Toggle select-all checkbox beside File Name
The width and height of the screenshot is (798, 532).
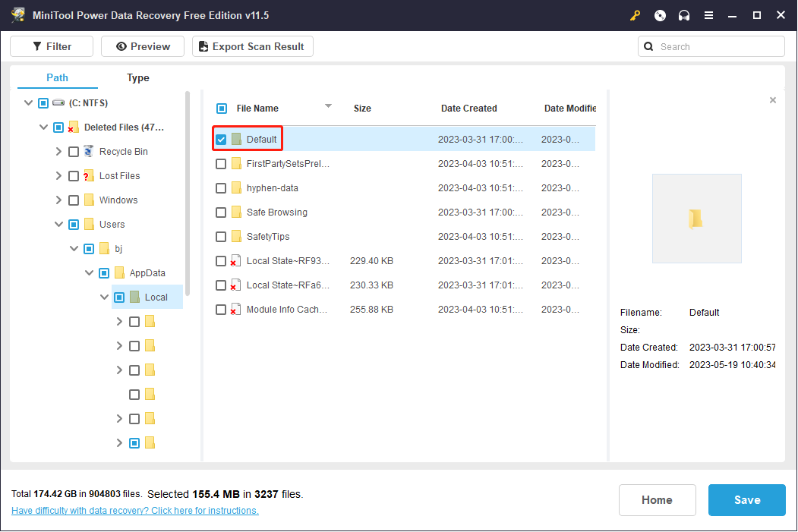(x=222, y=109)
